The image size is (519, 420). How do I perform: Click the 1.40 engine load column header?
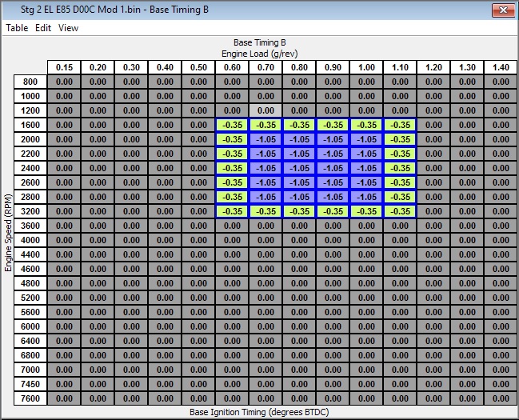pos(501,67)
